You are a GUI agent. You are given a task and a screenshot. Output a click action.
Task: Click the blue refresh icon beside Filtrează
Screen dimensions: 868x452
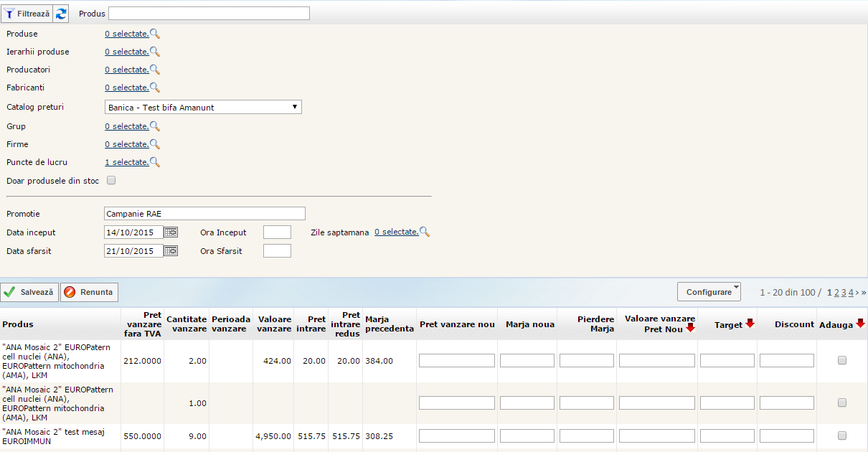[61, 14]
